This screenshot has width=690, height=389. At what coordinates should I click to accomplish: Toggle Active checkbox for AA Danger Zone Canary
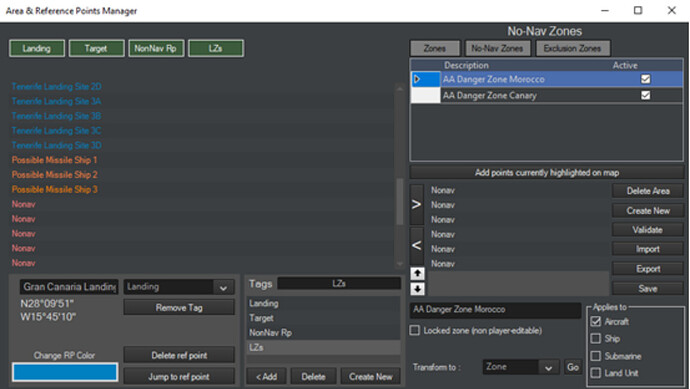tap(645, 95)
